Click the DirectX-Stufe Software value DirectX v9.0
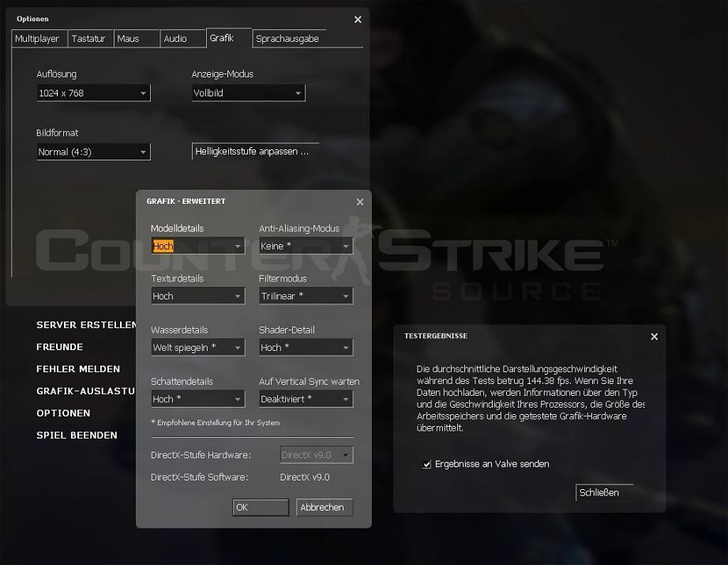728x565 pixels. 305,477
